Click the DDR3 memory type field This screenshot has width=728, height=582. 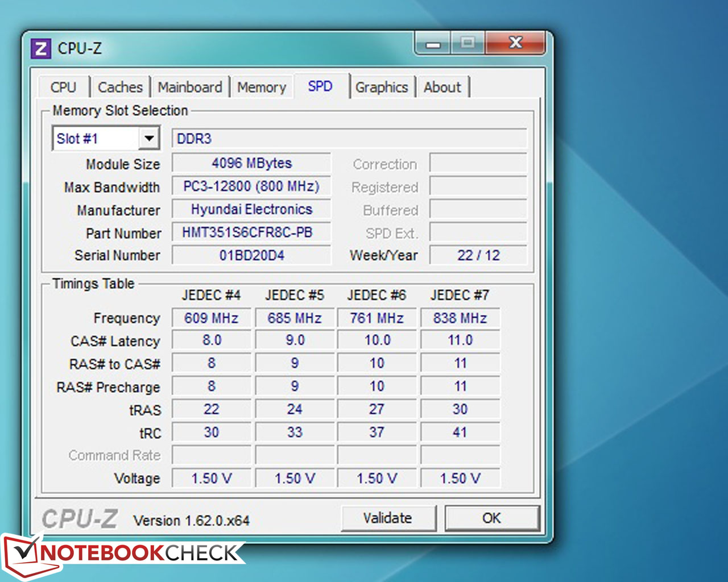click(x=349, y=139)
